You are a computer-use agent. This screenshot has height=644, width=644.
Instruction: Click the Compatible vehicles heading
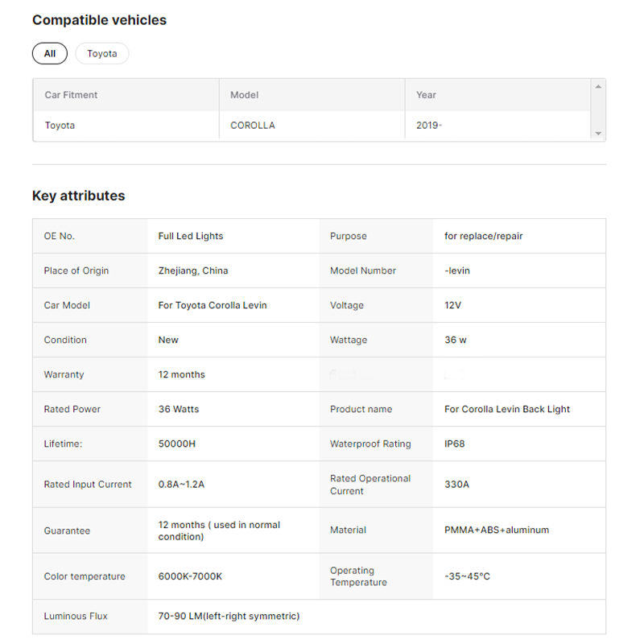pos(99,20)
